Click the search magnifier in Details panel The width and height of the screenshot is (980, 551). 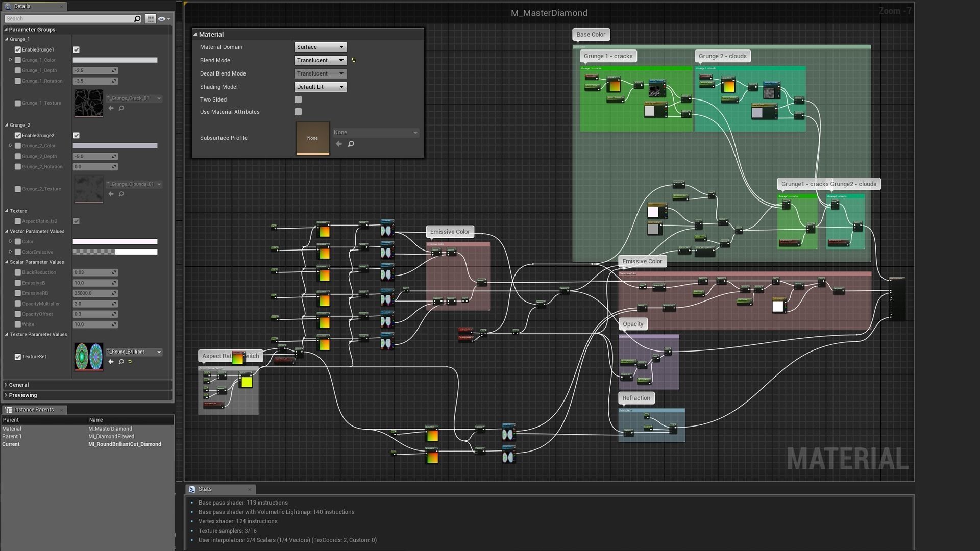(137, 19)
